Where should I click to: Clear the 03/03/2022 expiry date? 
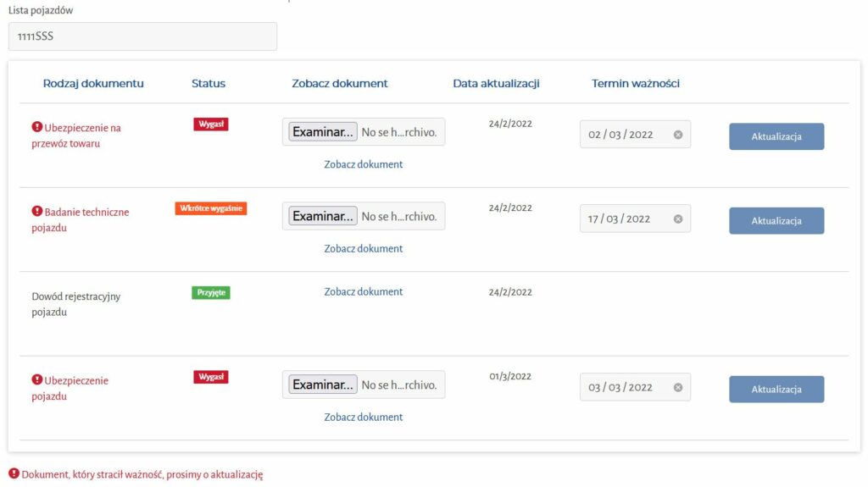[677, 387]
